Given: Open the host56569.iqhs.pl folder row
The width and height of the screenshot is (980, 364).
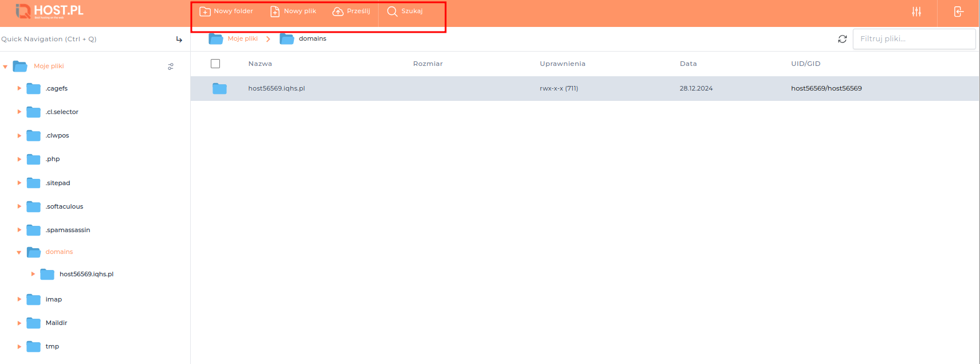Looking at the screenshot, I should pos(277,88).
